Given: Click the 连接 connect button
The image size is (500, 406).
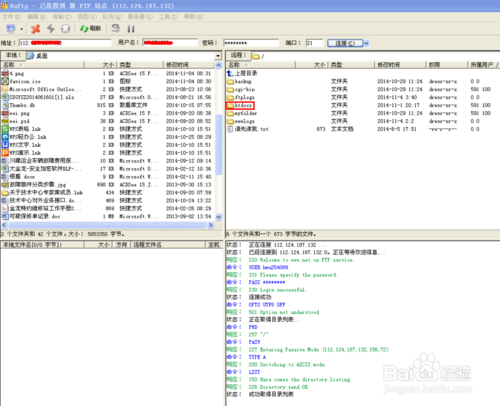Looking at the screenshot, I should (345, 43).
